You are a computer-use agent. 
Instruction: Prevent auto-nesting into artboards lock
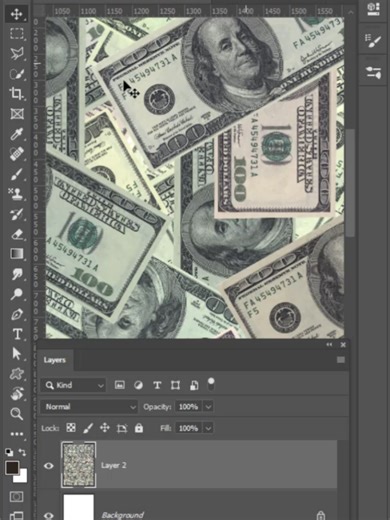click(x=122, y=428)
